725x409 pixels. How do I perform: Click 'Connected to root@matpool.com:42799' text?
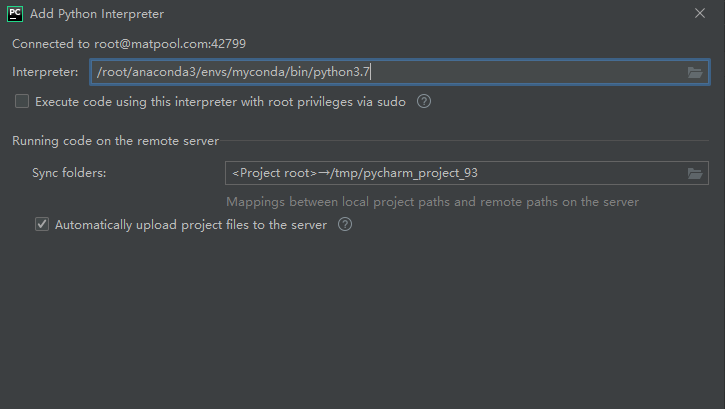point(129,44)
